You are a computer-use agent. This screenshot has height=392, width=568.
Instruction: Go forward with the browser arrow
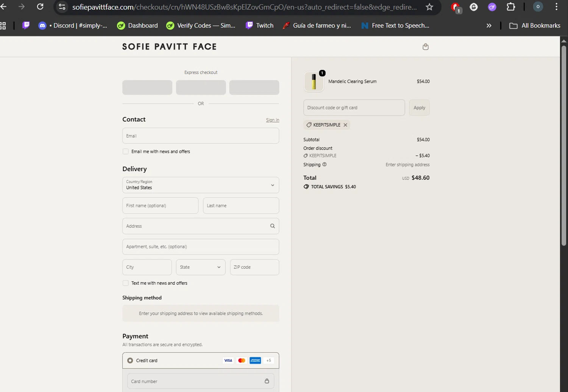[22, 7]
